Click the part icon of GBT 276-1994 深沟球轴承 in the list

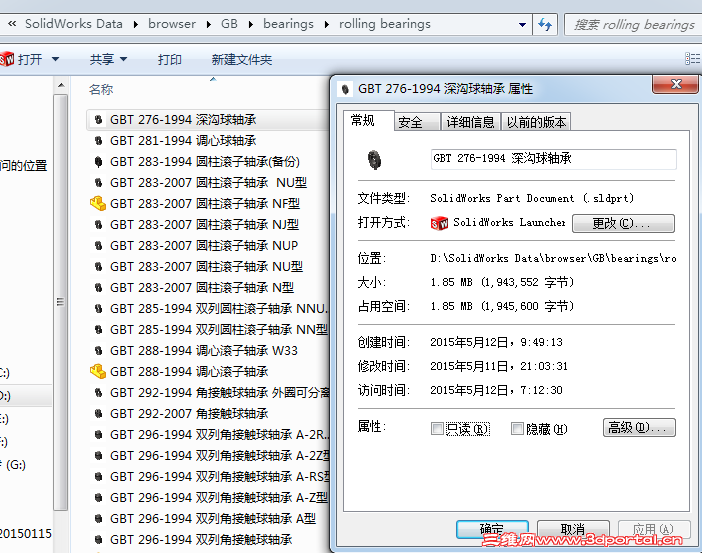click(98, 120)
